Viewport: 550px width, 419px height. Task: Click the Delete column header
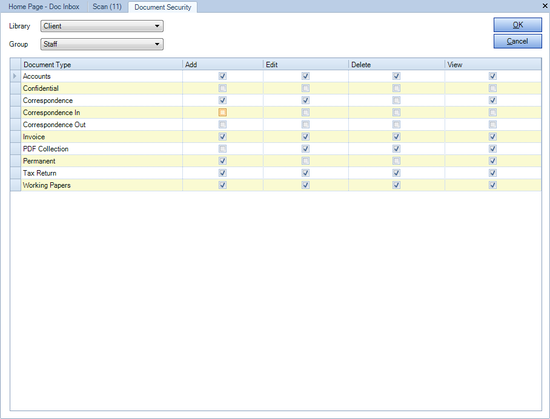[396, 65]
